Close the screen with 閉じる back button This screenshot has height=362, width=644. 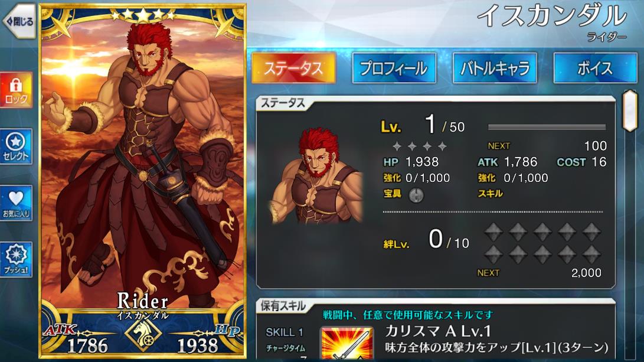(x=19, y=21)
